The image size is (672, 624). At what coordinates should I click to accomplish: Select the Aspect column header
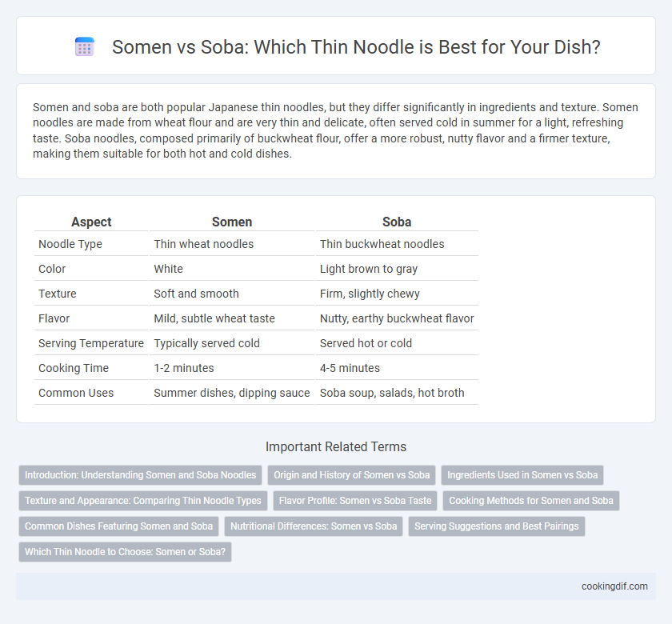click(x=91, y=222)
